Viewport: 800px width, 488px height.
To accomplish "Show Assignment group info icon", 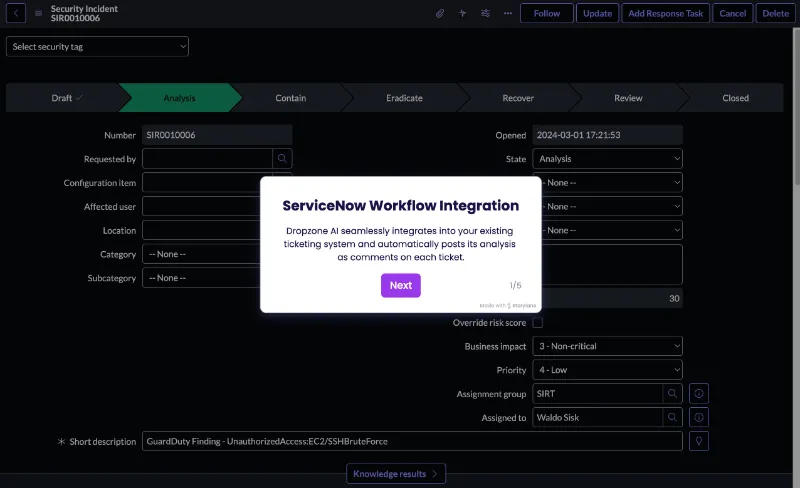I will 699,394.
